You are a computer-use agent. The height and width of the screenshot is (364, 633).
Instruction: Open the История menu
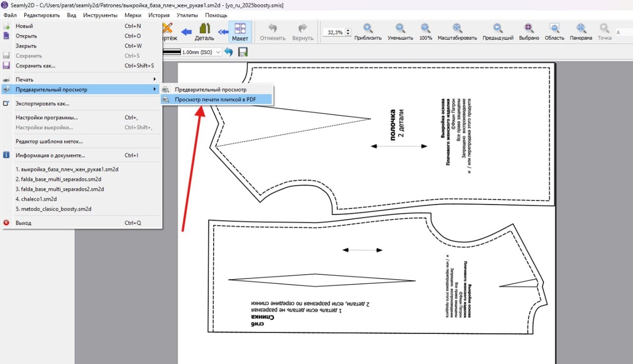[x=159, y=15]
